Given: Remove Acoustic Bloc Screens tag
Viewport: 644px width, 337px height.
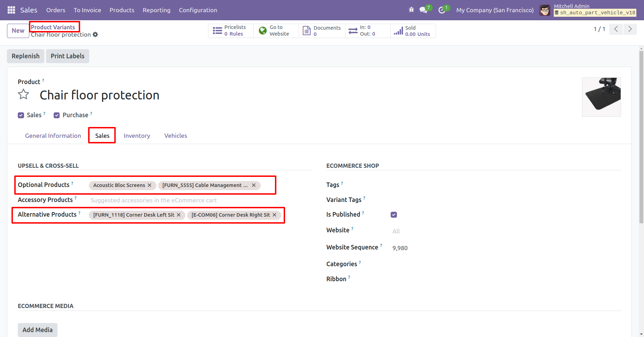Looking at the screenshot, I should click(149, 185).
